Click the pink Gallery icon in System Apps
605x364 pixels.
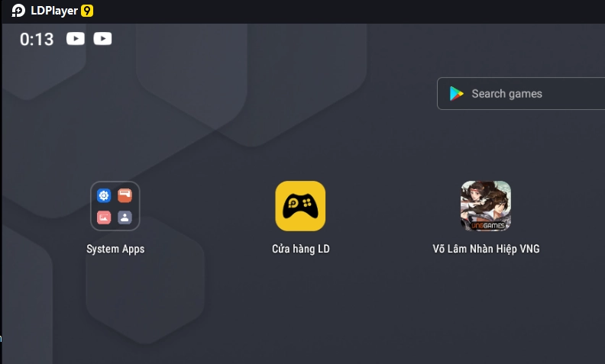coord(104,217)
